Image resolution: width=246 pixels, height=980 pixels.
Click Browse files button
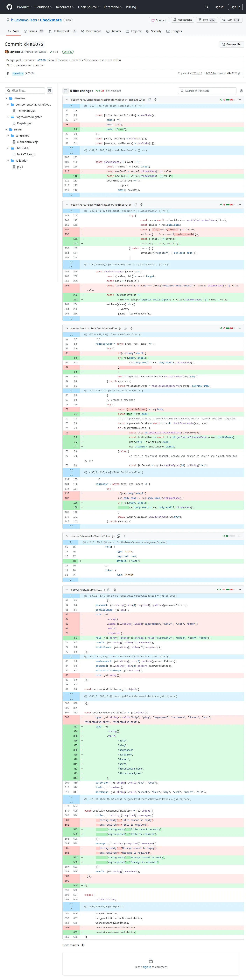(x=232, y=45)
